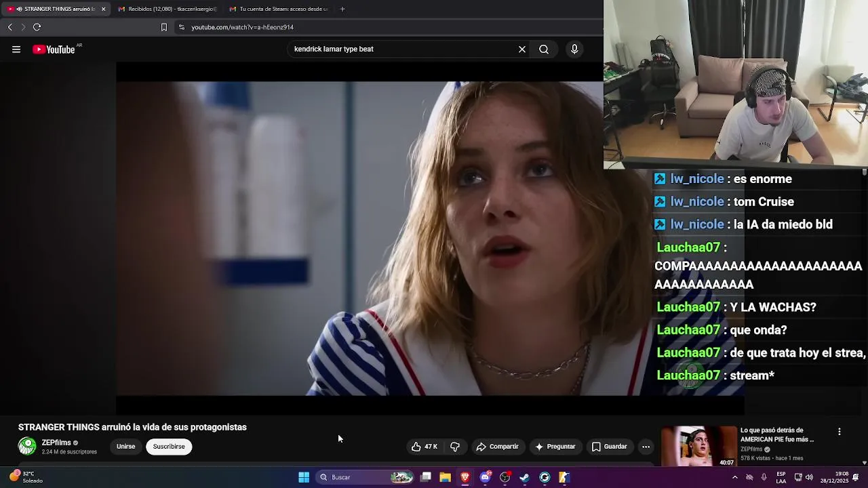Close the STRANGER THINGS tab
The image size is (868, 488).
click(x=103, y=9)
